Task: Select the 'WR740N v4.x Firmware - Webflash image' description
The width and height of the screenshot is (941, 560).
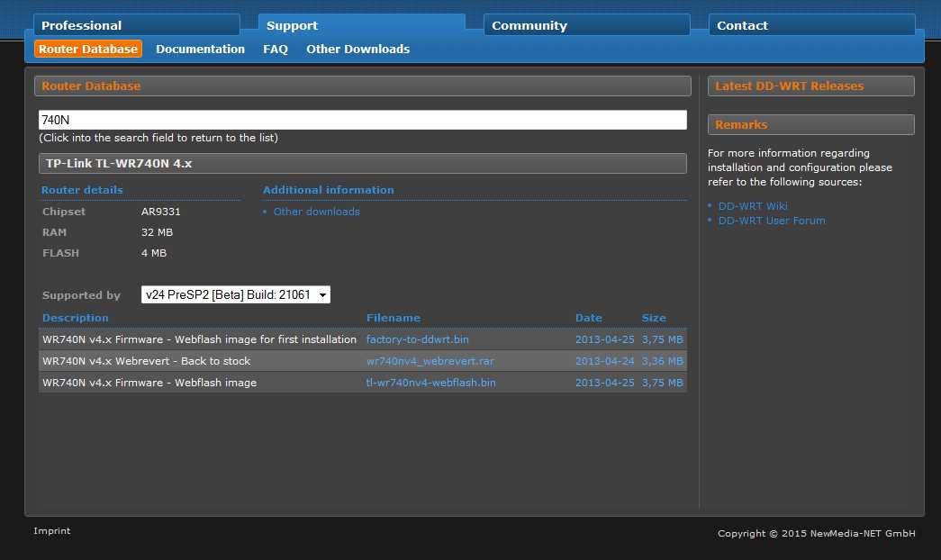Action: (149, 383)
